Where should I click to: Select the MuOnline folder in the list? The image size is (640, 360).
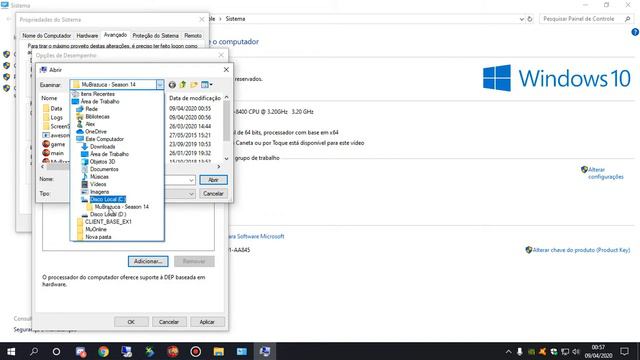96,229
